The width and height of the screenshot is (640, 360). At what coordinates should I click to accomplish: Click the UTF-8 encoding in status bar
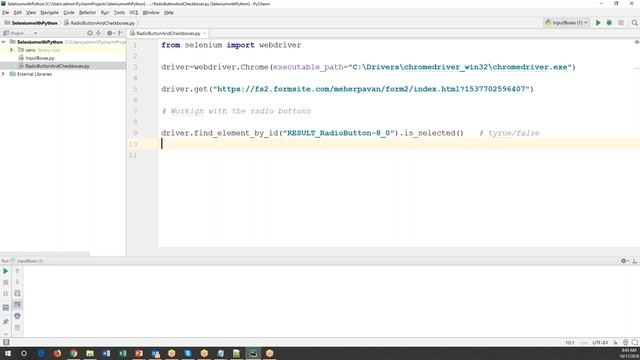[600, 342]
